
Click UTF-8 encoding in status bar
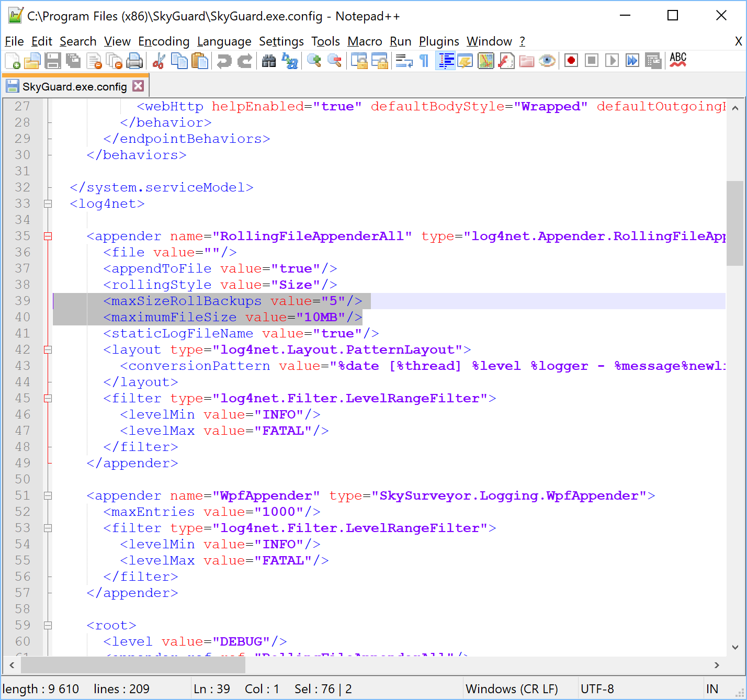point(597,689)
